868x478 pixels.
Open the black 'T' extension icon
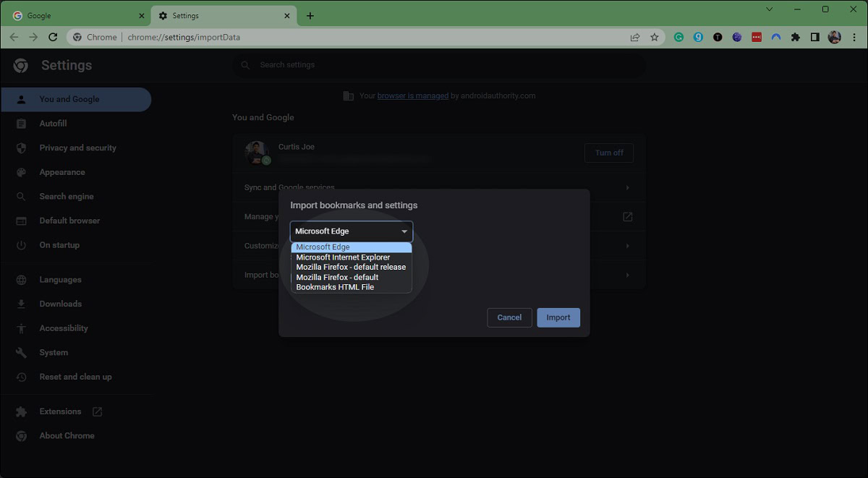pyautogui.click(x=718, y=37)
